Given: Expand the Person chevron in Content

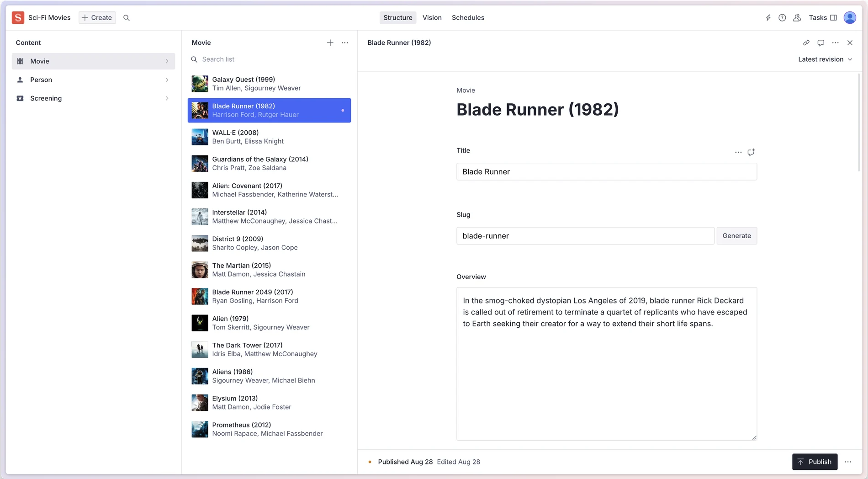Looking at the screenshot, I should pyautogui.click(x=167, y=80).
